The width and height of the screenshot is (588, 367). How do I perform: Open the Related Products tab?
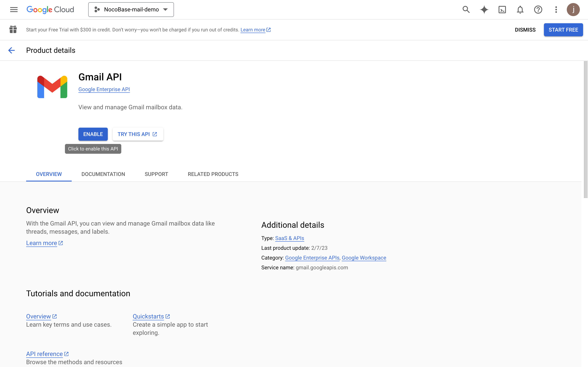[x=213, y=174]
